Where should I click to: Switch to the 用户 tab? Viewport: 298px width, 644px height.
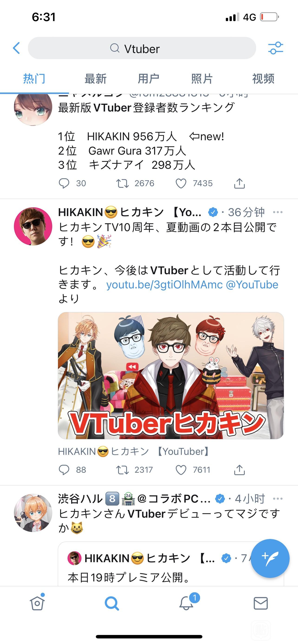(x=149, y=79)
